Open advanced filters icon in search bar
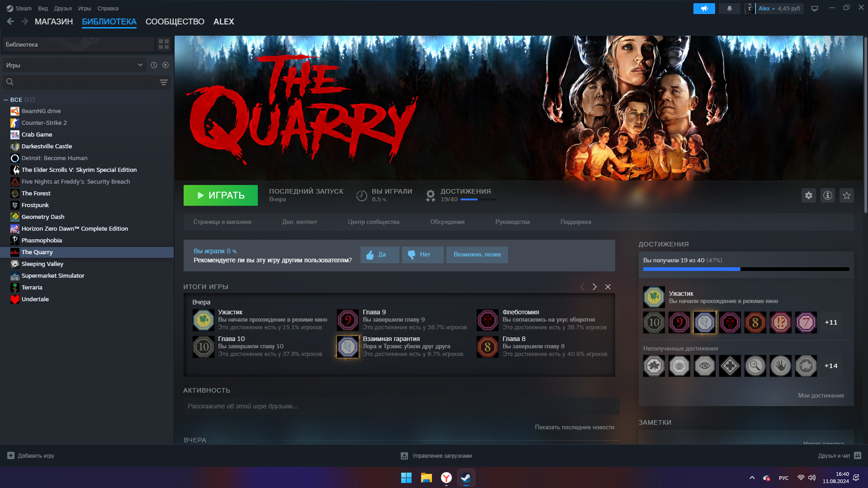 pos(163,82)
